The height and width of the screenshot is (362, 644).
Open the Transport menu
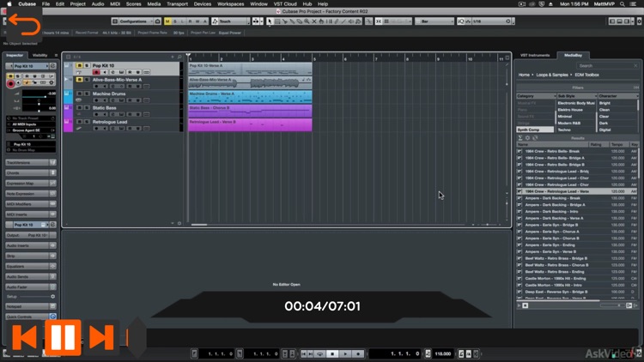(177, 3)
